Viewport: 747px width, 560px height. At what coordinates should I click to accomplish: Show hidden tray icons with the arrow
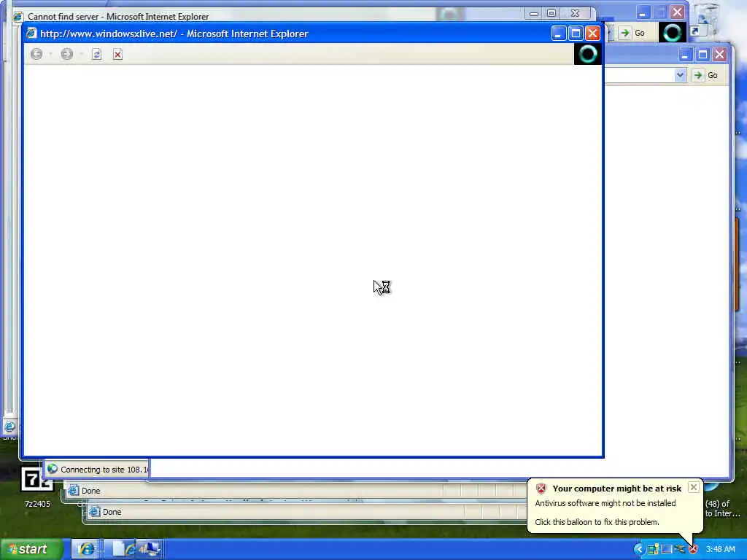pyautogui.click(x=639, y=549)
